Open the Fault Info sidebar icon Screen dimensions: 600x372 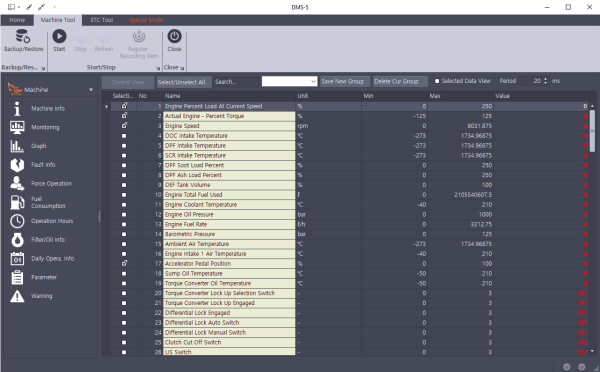tap(17, 165)
